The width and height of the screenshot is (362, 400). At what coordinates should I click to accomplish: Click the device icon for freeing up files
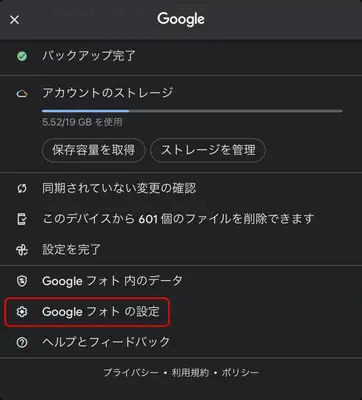(22, 219)
